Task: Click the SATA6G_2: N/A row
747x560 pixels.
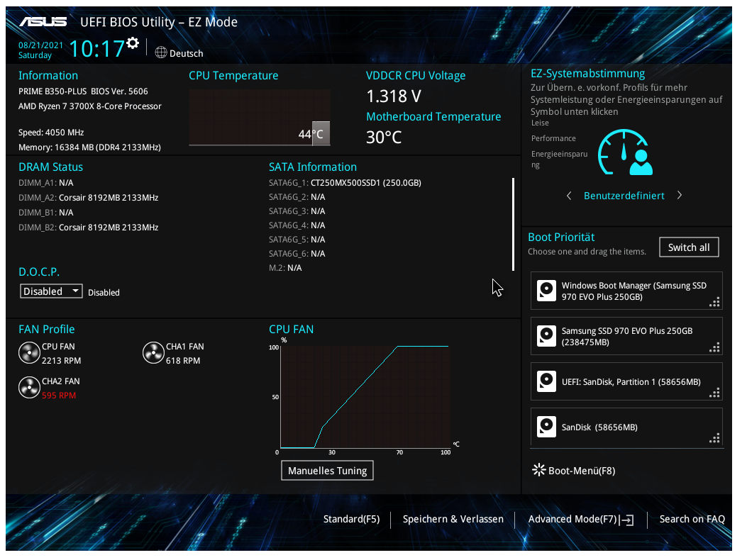Action: tap(297, 197)
